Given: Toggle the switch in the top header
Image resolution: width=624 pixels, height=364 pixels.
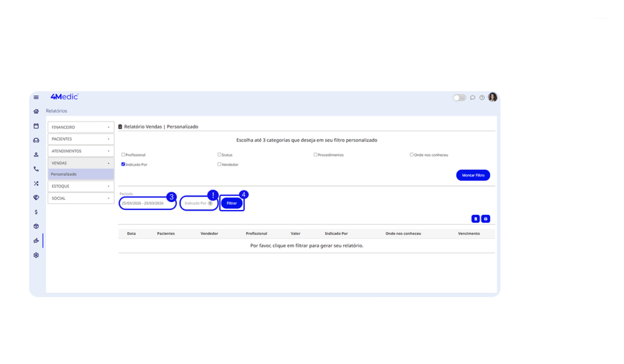Looking at the screenshot, I should point(459,97).
